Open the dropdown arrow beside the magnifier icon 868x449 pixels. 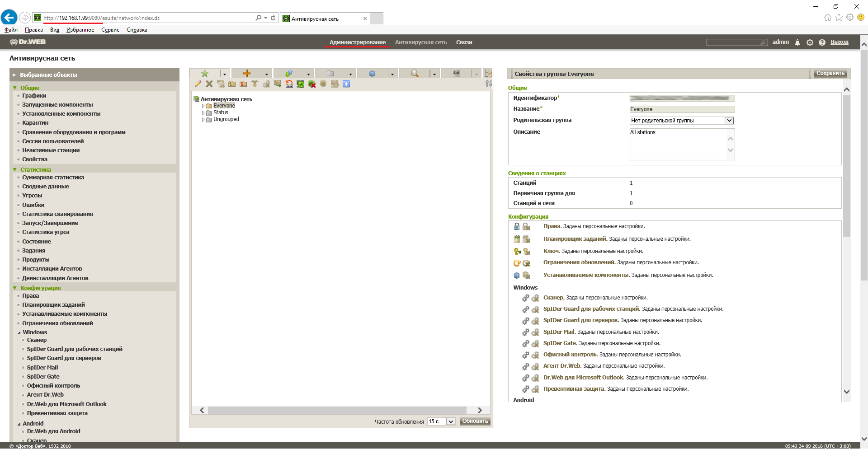[x=434, y=74]
